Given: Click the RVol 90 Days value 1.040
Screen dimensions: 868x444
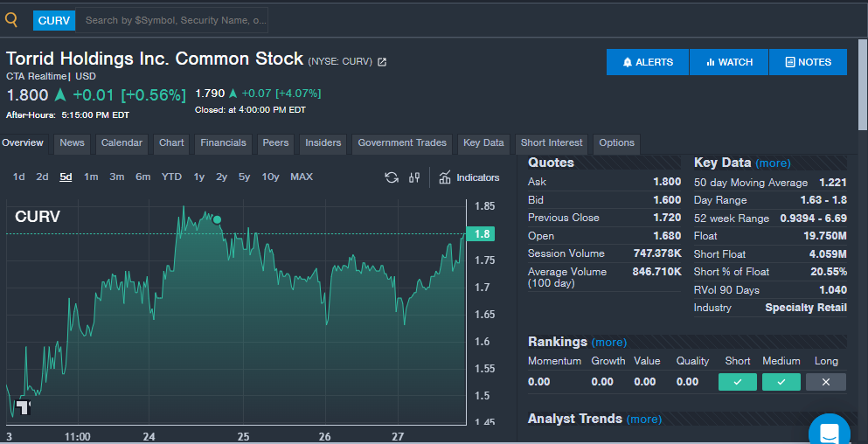Looking at the screenshot, I should (x=833, y=290).
